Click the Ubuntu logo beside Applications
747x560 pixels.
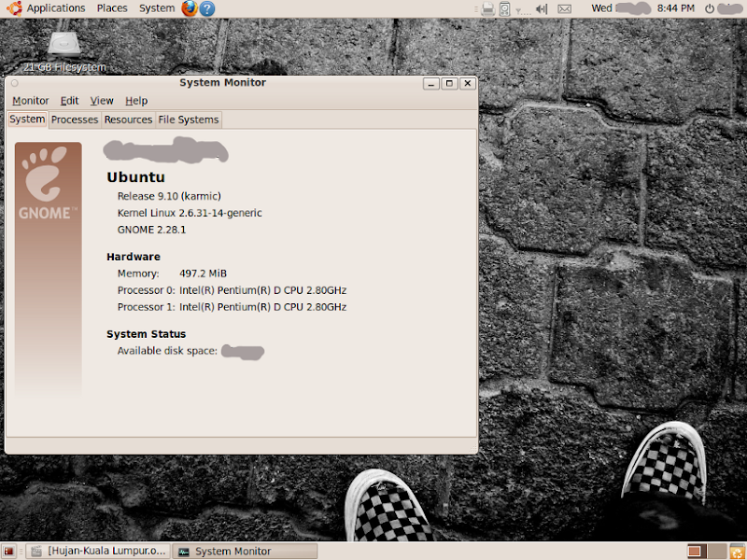pos(14,8)
